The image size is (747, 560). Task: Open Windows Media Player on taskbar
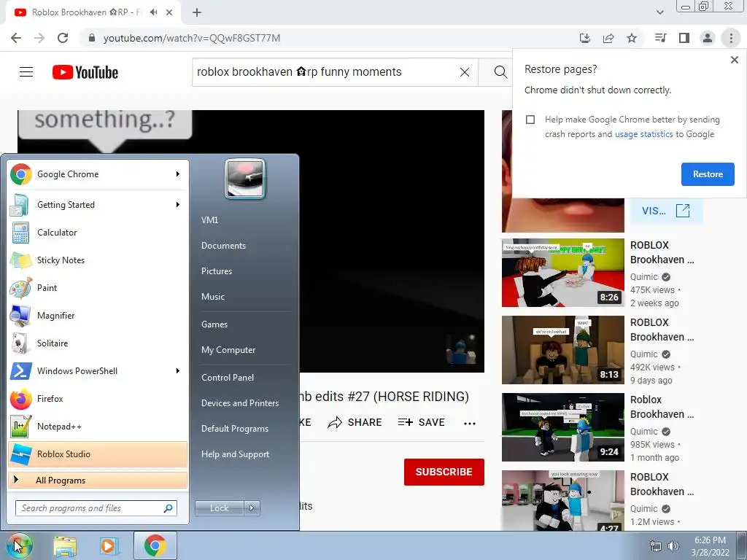click(109, 545)
